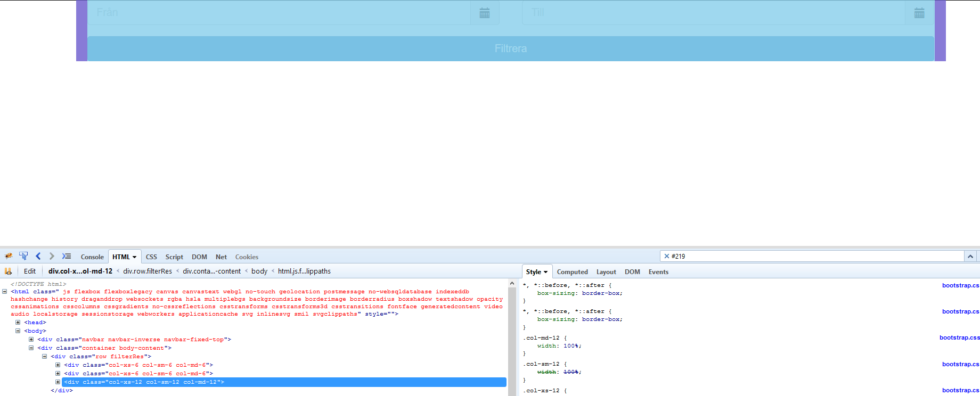Open bootstrap.css link for .col-sm-12 rule
The width and height of the screenshot is (980, 396).
coord(960,364)
